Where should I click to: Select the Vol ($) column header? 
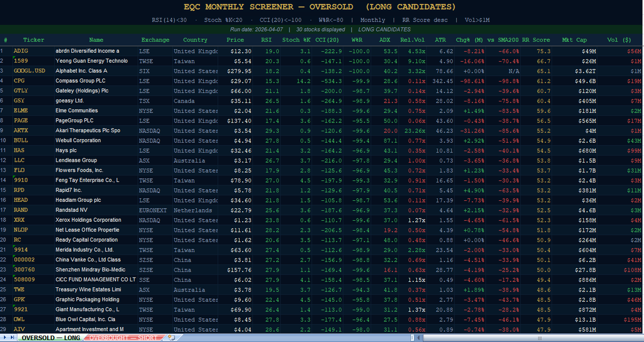point(619,40)
